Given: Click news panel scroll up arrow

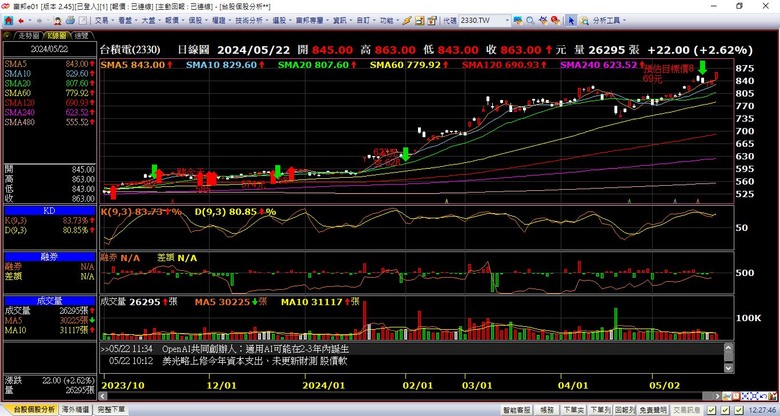Looking at the screenshot, I should (x=728, y=348).
